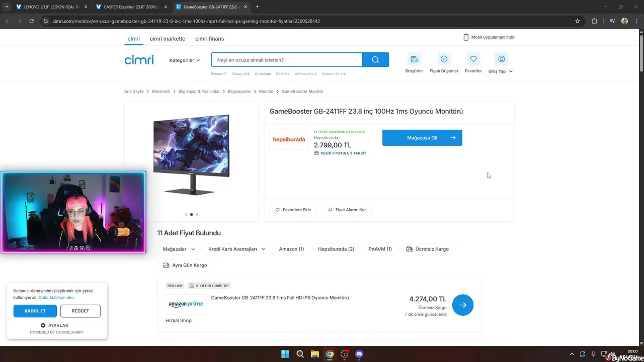Click the Monitör breadcrumb

click(x=266, y=92)
